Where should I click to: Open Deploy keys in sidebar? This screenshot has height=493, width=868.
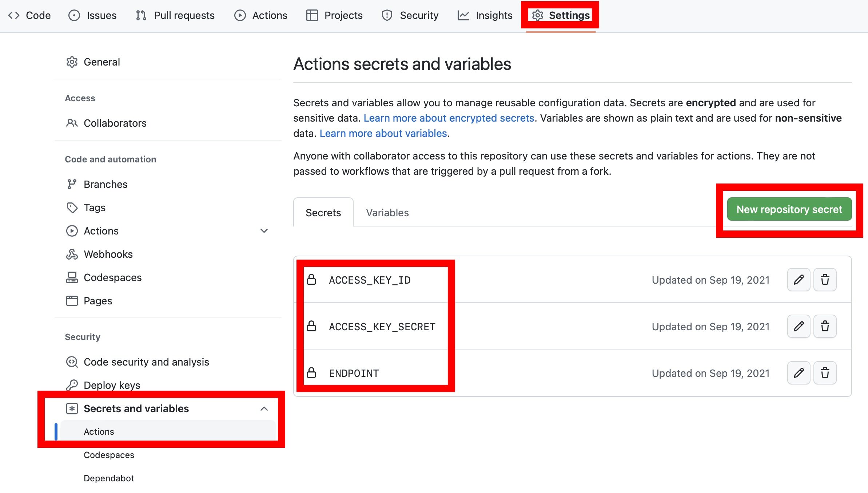112,385
